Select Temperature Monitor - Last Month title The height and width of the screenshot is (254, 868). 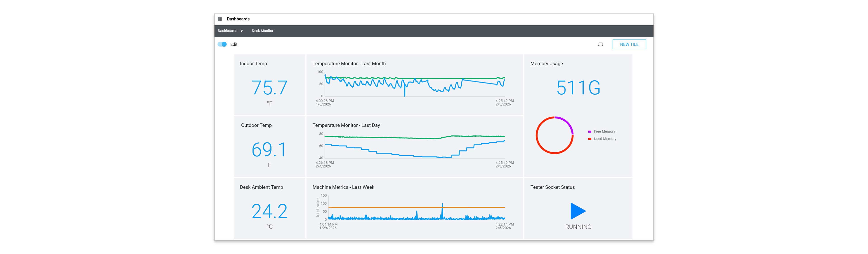click(x=349, y=64)
